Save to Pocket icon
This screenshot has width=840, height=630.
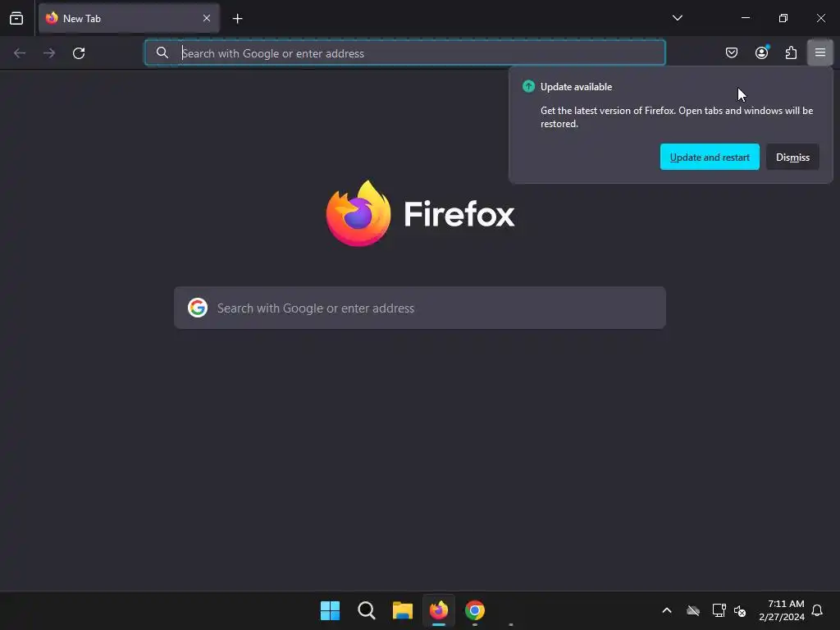click(731, 52)
